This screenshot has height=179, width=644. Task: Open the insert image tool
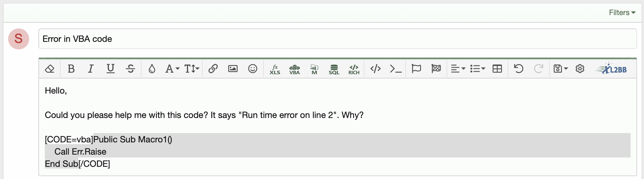click(x=233, y=69)
